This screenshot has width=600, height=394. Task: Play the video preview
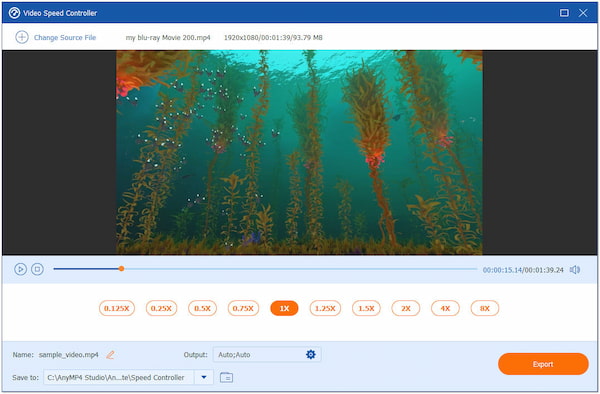20,269
